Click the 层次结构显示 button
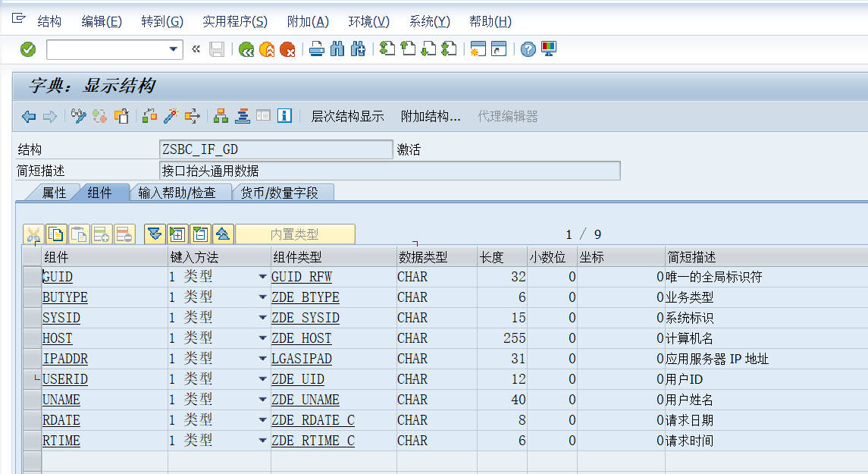Viewport: 868px width, 474px height. pyautogui.click(x=348, y=116)
